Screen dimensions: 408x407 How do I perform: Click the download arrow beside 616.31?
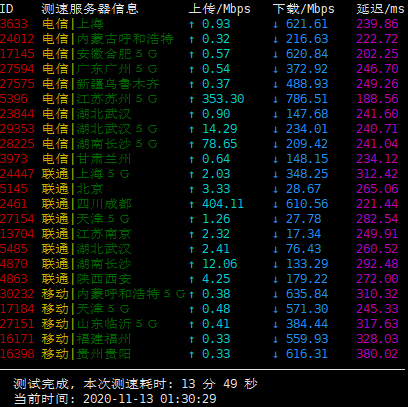[x=275, y=354]
